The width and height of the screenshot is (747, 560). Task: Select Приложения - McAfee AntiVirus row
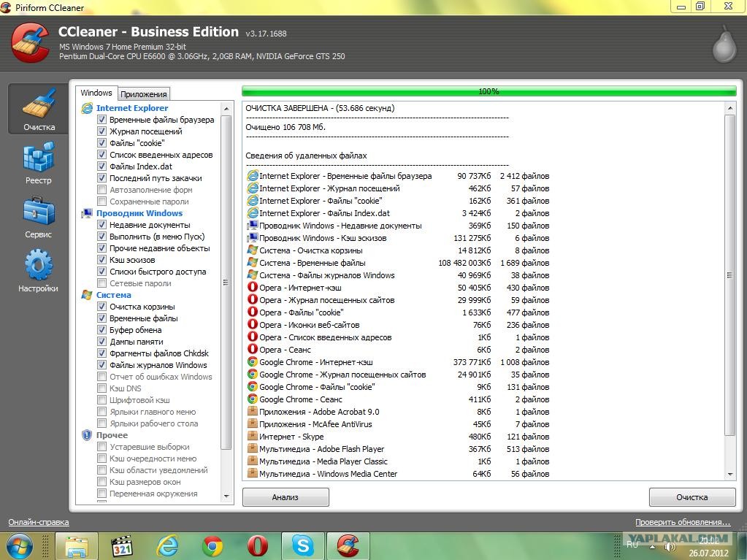398,423
